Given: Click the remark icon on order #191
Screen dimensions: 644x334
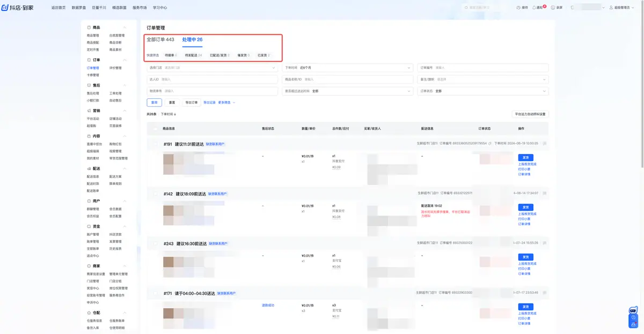Looking at the screenshot, I should 544,143.
